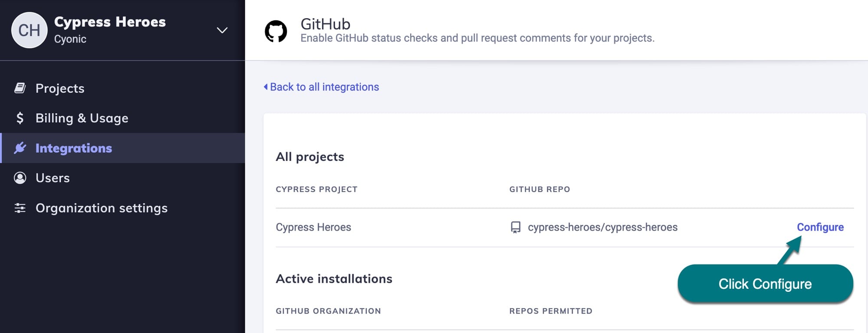
Task: Click Configure link for Cypress Heroes project
Action: [x=820, y=227]
